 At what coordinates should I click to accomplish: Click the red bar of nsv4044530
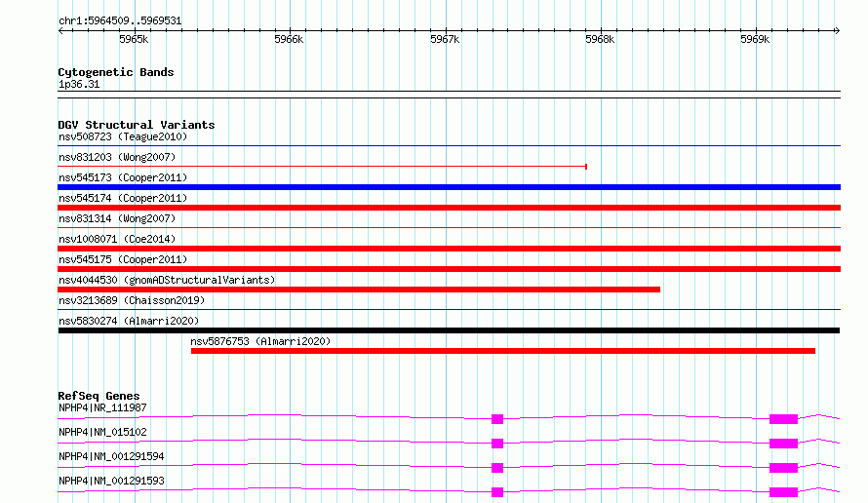click(359, 290)
